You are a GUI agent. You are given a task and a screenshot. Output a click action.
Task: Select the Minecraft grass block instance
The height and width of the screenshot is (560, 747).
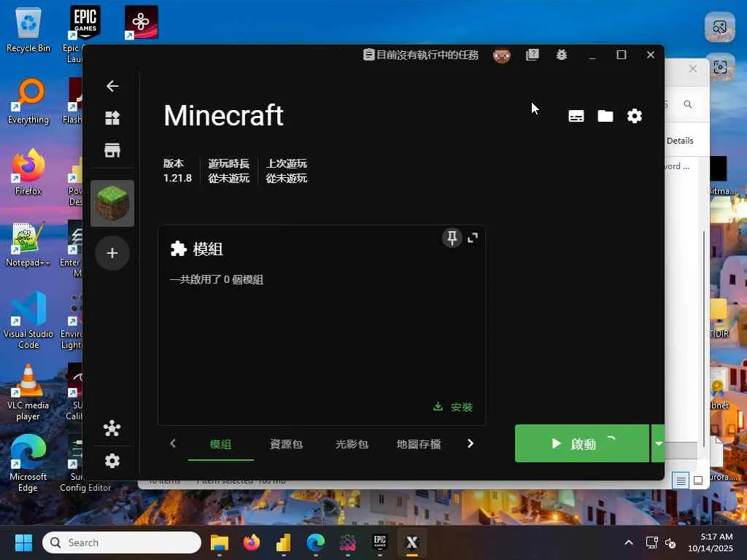(112, 203)
